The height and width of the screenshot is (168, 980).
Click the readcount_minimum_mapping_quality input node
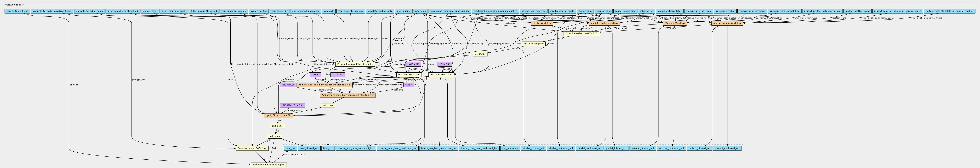click(495, 11)
